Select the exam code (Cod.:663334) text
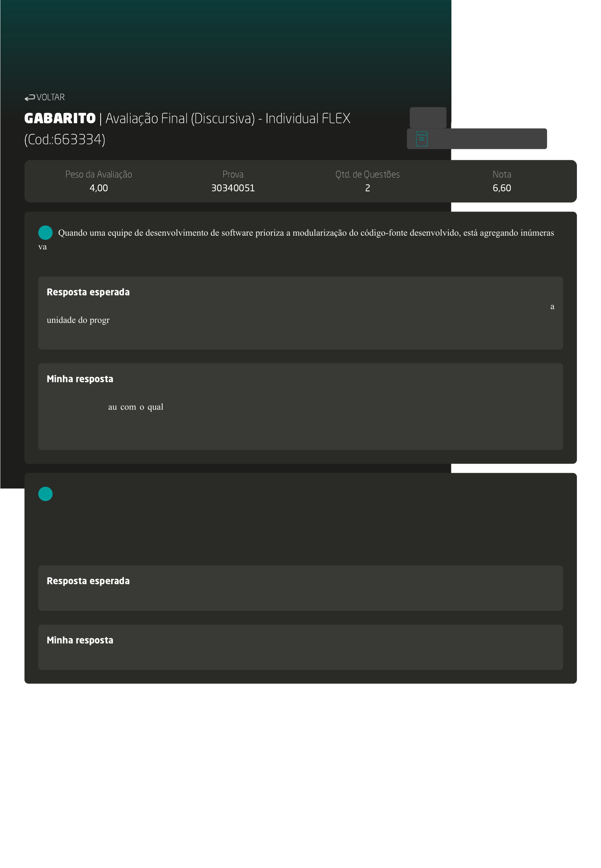601x868 pixels. pyautogui.click(x=65, y=140)
